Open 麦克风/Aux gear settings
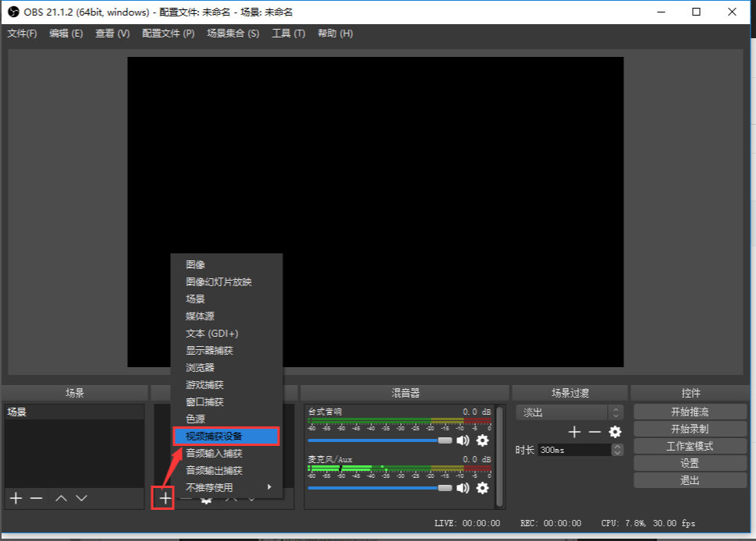Screen dimensions: 756x541 [x=483, y=488]
